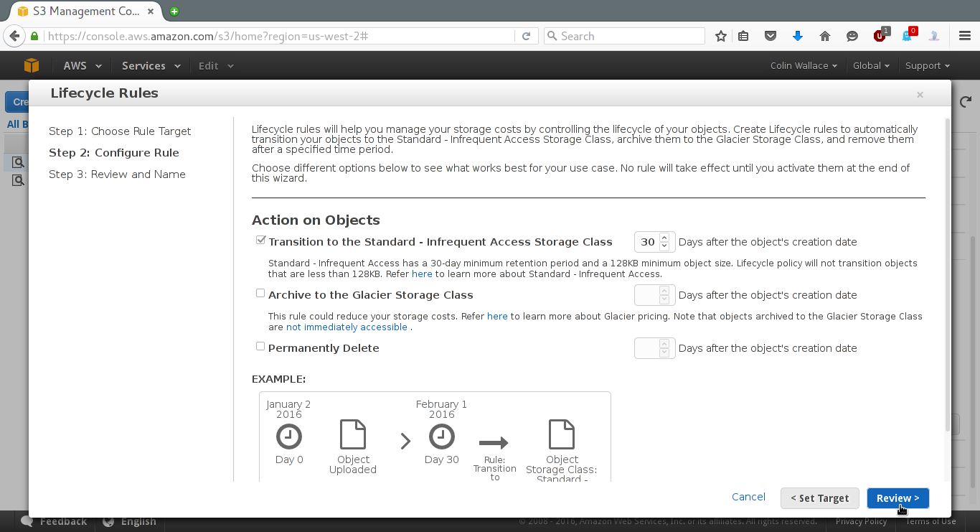
Task: Open 'here' link about Standard - Infrequent Access
Action: (422, 274)
